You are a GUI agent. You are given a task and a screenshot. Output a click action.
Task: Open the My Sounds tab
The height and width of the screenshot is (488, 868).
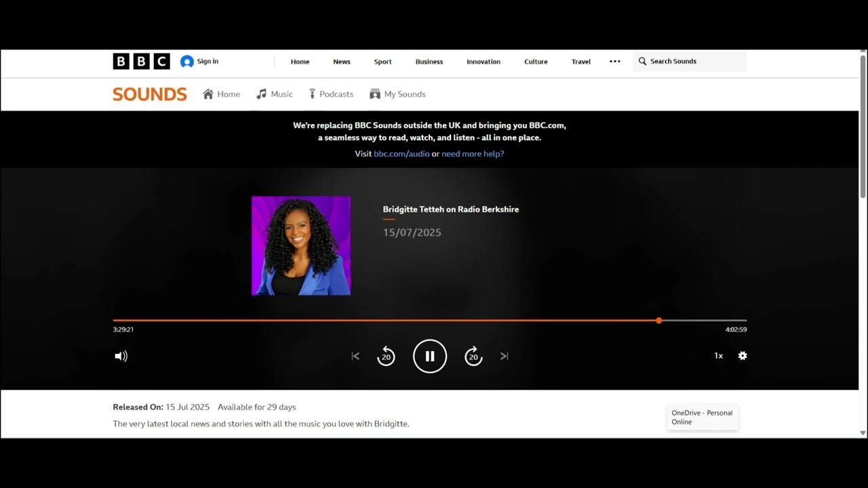(x=397, y=94)
